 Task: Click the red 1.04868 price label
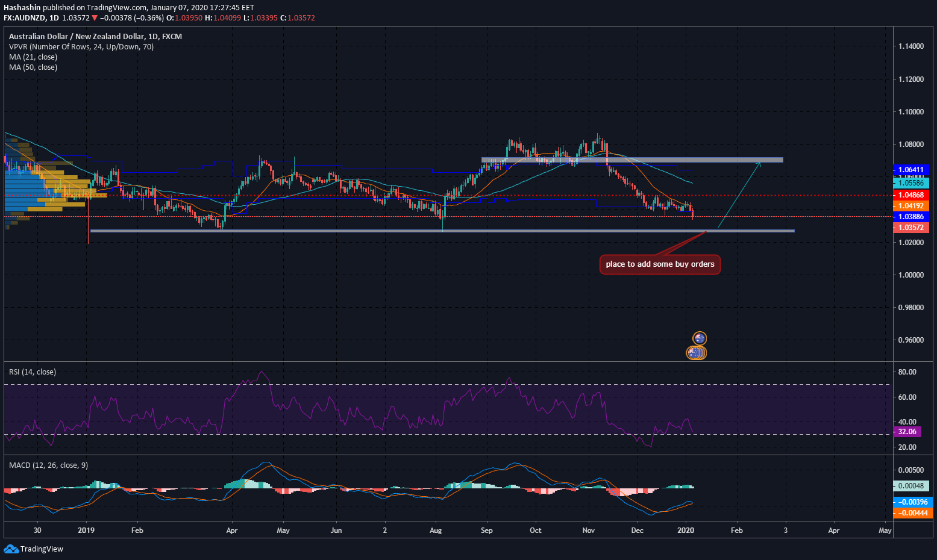click(x=910, y=196)
